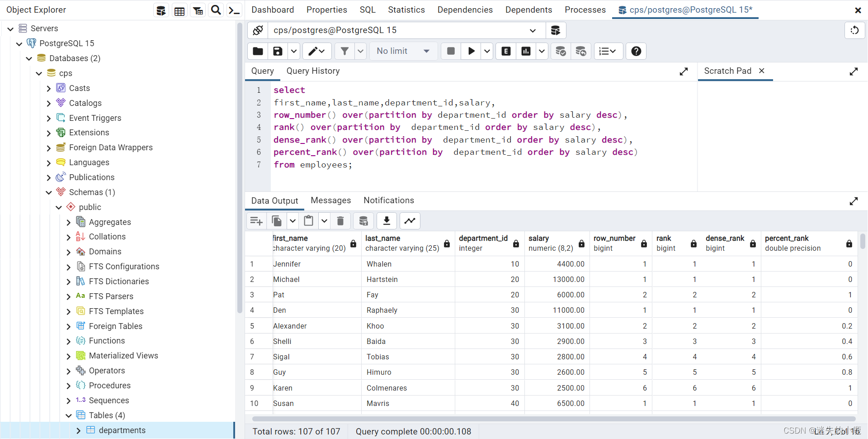Open the Search Objects tool in Object Explorer
This screenshot has height=439, width=868.
[x=216, y=10]
